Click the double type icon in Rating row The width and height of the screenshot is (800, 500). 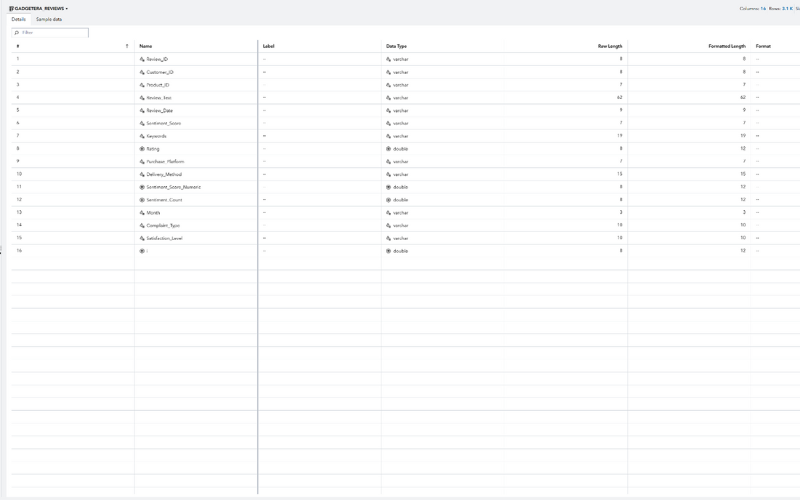pyautogui.click(x=388, y=148)
